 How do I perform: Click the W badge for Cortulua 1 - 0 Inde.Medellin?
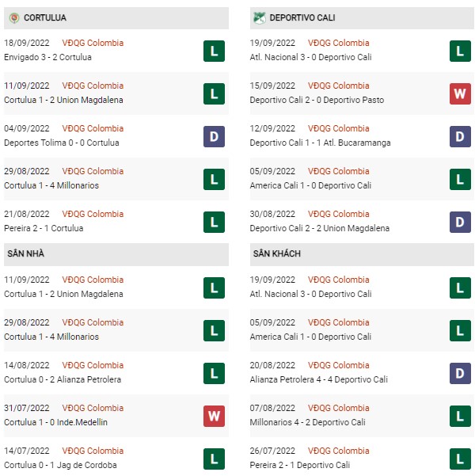click(214, 416)
